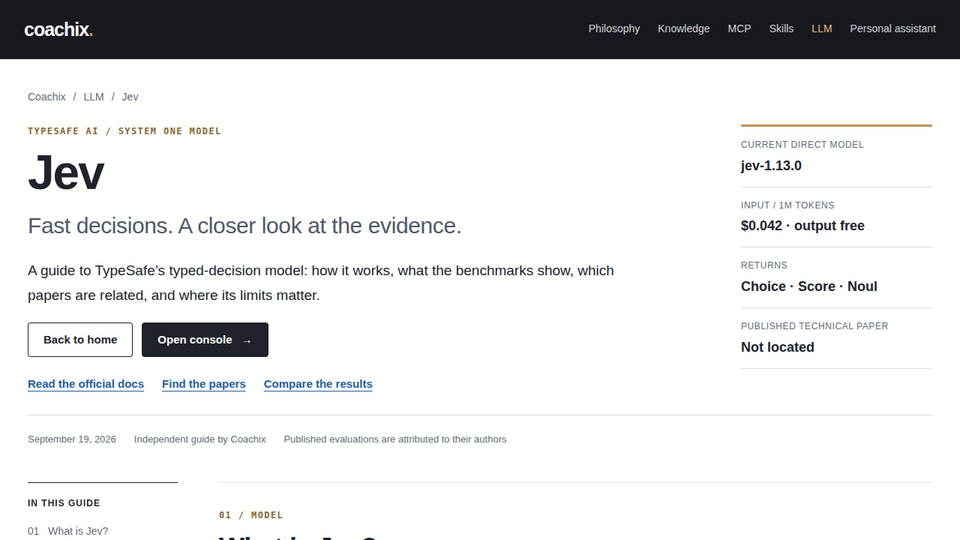Click the September 19, 2026 date
This screenshot has height=540, width=960.
72,439
